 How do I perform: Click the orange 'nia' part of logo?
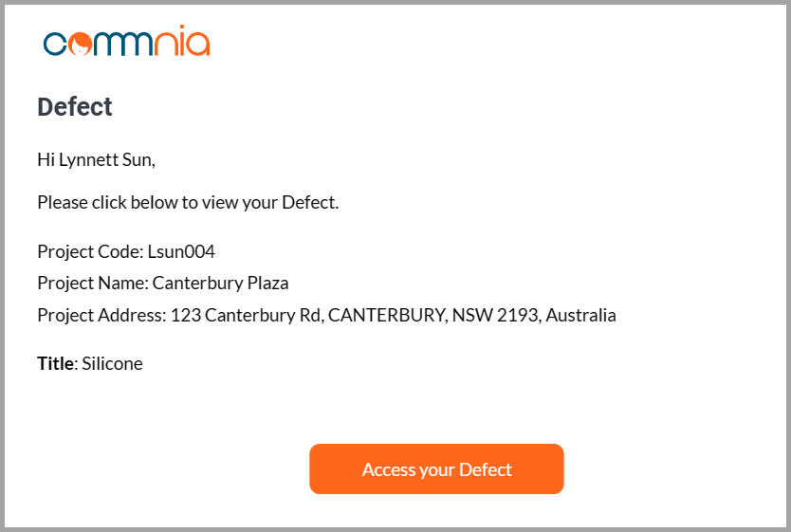pyautogui.click(x=181, y=41)
